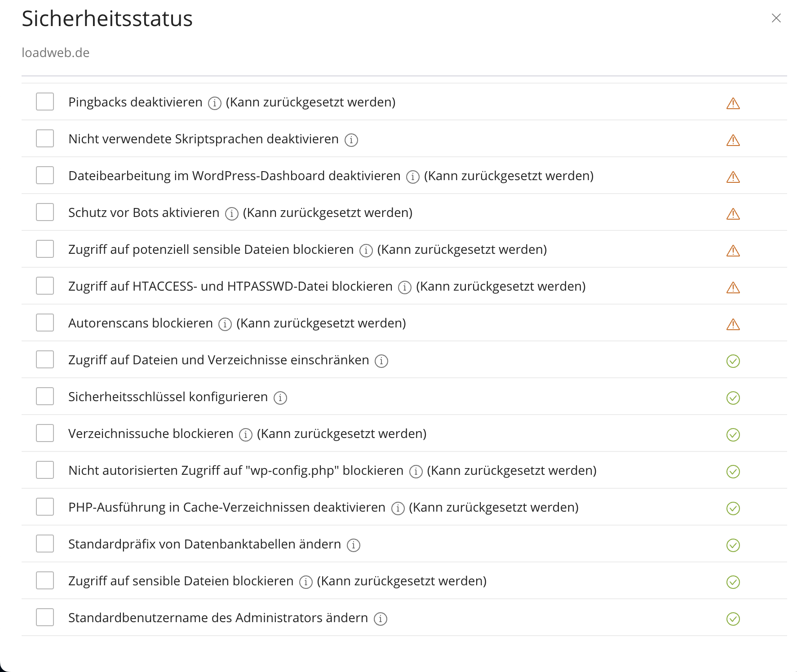This screenshot has height=672, width=797.
Task: Click the loadweb.de domain text
Action: [x=56, y=53]
